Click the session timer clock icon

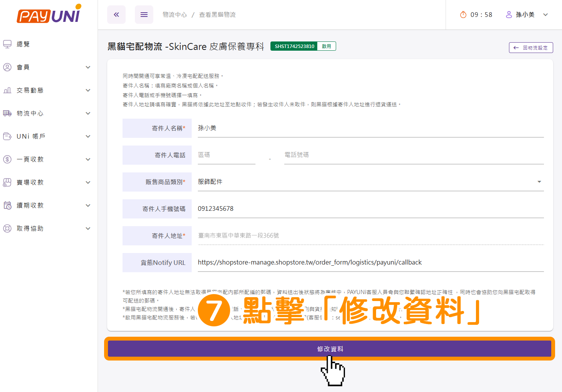pyautogui.click(x=463, y=15)
